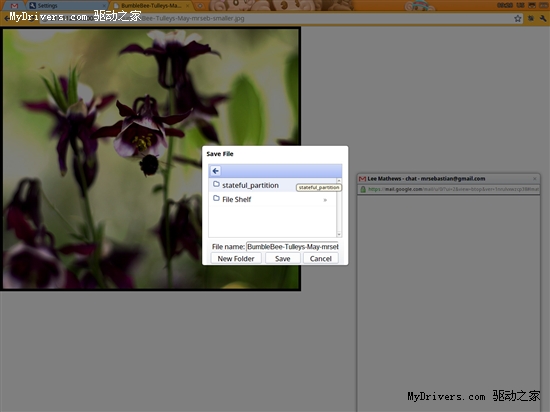Screen dimensions: 550x412
Task: Click the extension icon beside the star
Action: (531, 18)
